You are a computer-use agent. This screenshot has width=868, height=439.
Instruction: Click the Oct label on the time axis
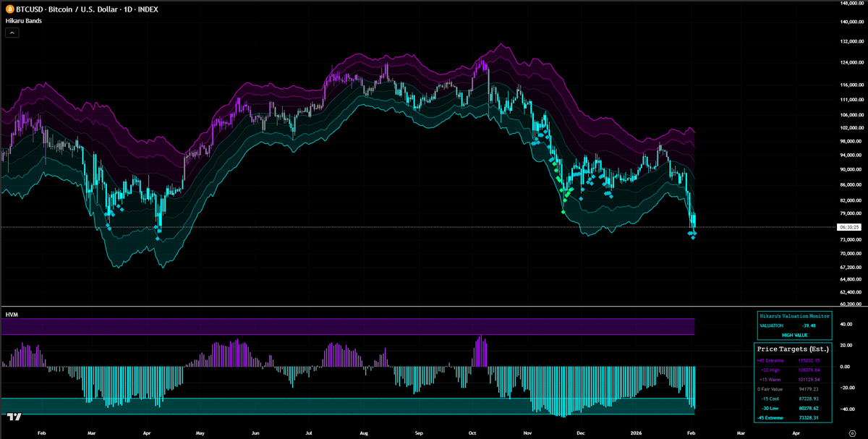point(472,432)
